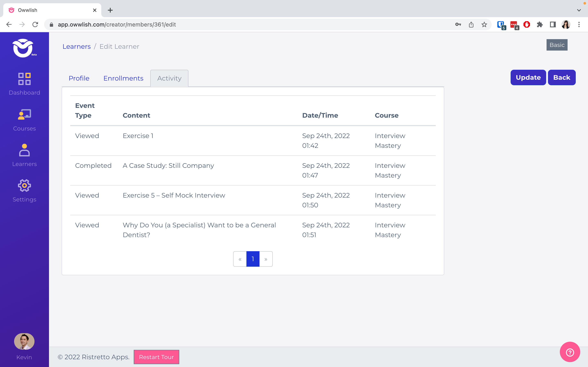Switch to the Enrollments tab
588x367 pixels.
(123, 78)
